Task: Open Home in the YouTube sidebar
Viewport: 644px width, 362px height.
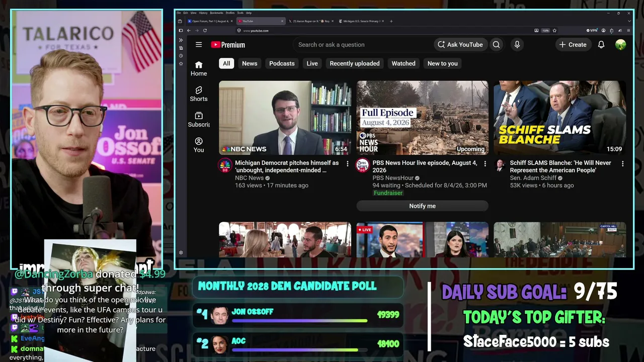Action: 199,68
